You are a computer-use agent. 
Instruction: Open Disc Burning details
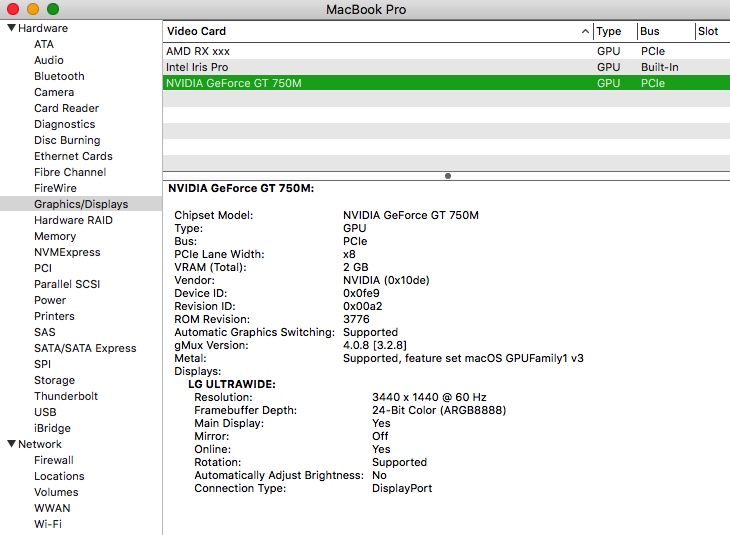pos(67,140)
